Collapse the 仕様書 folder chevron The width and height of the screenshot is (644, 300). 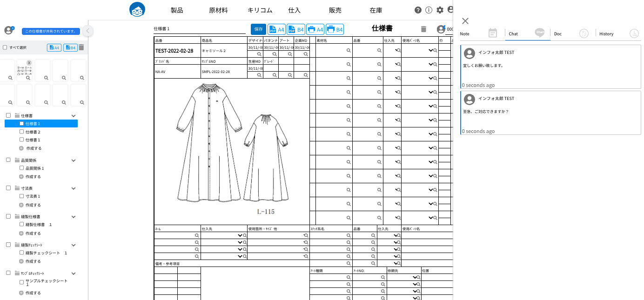[73, 116]
